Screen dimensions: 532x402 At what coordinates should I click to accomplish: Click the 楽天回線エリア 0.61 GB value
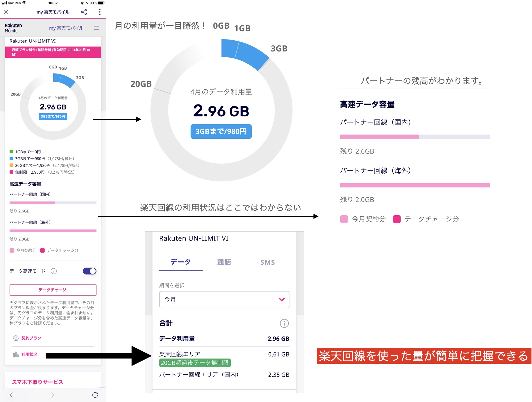pos(278,354)
